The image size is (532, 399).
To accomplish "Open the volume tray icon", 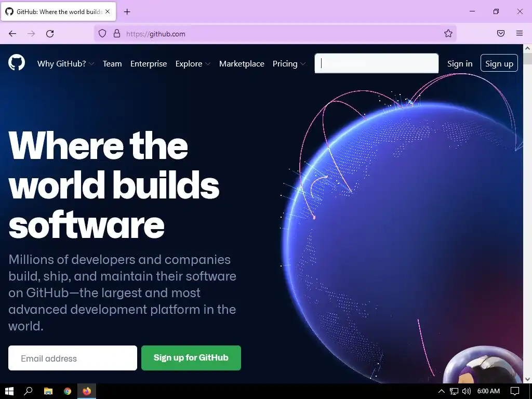I will tap(467, 391).
